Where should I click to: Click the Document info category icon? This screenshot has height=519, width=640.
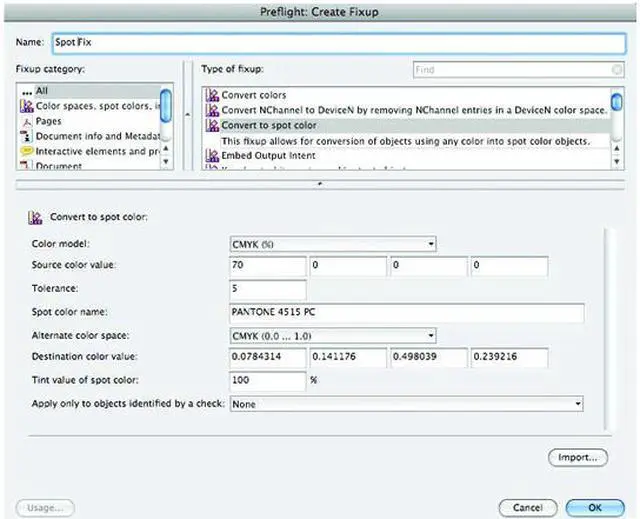(x=27, y=136)
